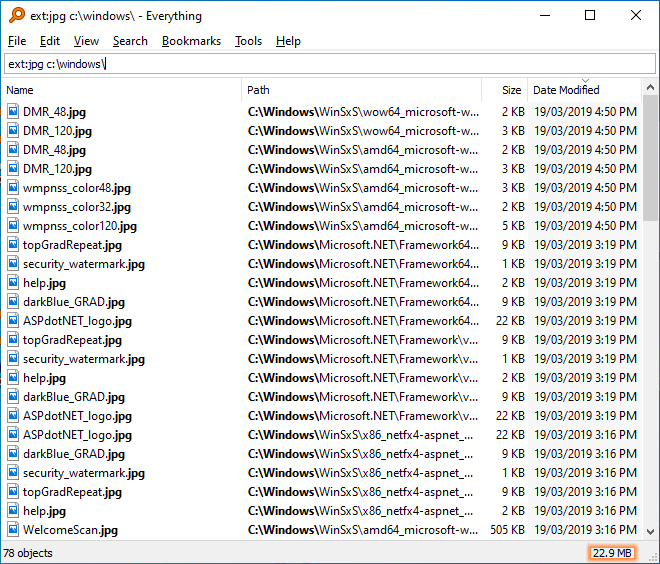660x564 pixels.
Task: Sort results by Path column header
Action: (362, 90)
